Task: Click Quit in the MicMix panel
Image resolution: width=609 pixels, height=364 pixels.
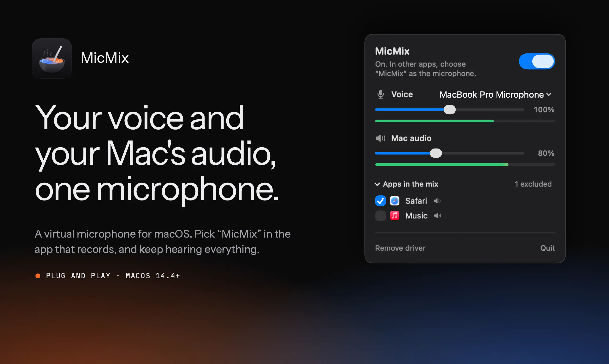Action: (x=547, y=248)
